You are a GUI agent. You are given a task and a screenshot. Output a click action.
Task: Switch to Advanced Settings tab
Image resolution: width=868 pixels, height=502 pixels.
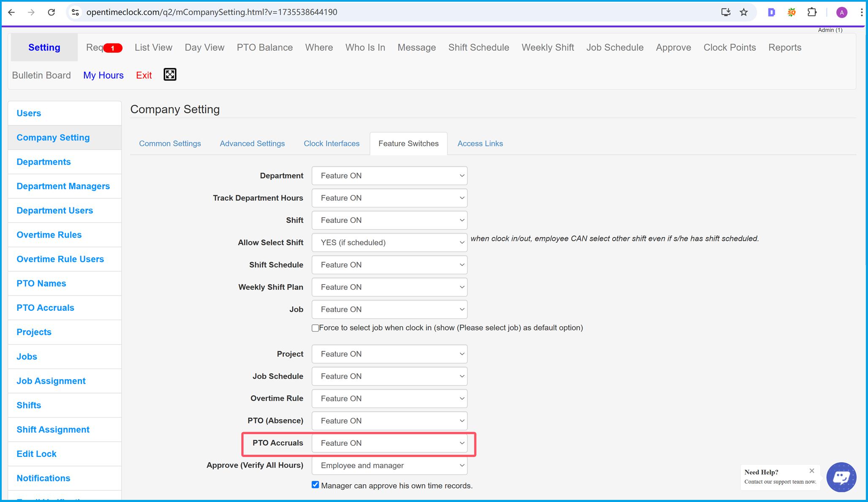click(253, 144)
